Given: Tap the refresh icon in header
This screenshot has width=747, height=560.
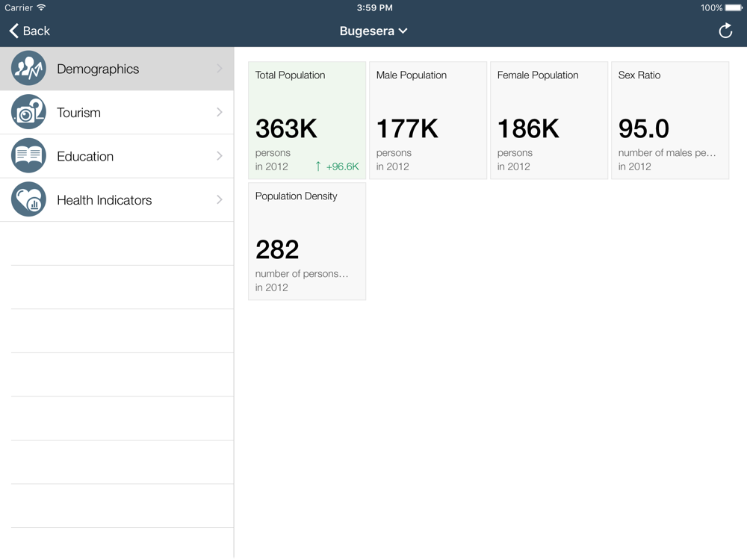Looking at the screenshot, I should pyautogui.click(x=725, y=31).
